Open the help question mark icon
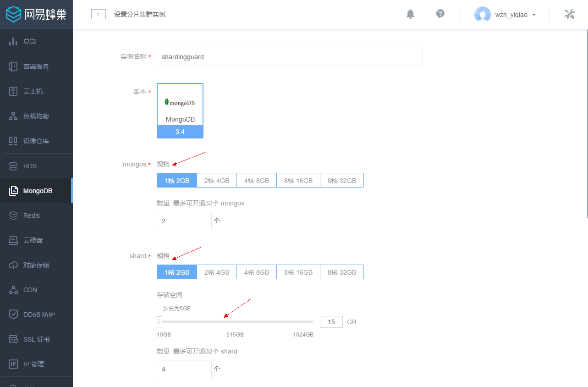Image resolution: width=588 pixels, height=387 pixels. pos(440,14)
